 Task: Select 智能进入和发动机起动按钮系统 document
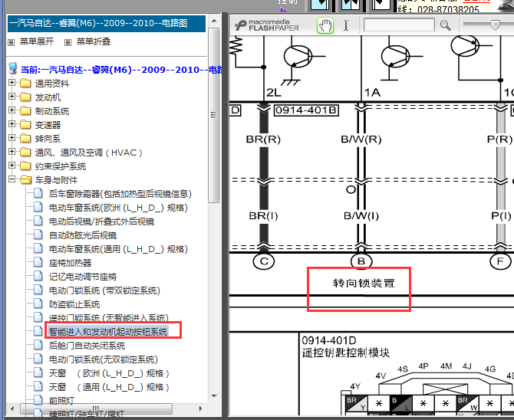[108, 332]
